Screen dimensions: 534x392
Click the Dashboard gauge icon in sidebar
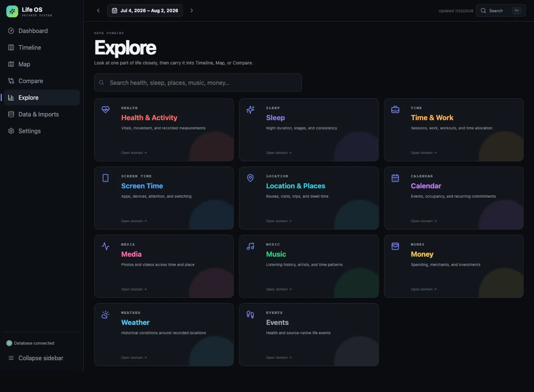coord(11,31)
